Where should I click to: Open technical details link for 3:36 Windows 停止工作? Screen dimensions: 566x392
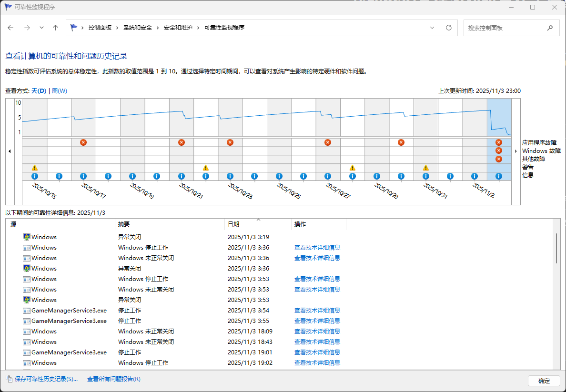click(317, 248)
